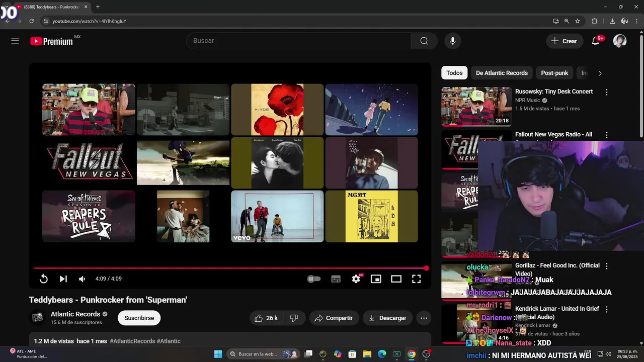Click the taskbar search box
The height and width of the screenshot is (362, 644).
tap(263, 354)
